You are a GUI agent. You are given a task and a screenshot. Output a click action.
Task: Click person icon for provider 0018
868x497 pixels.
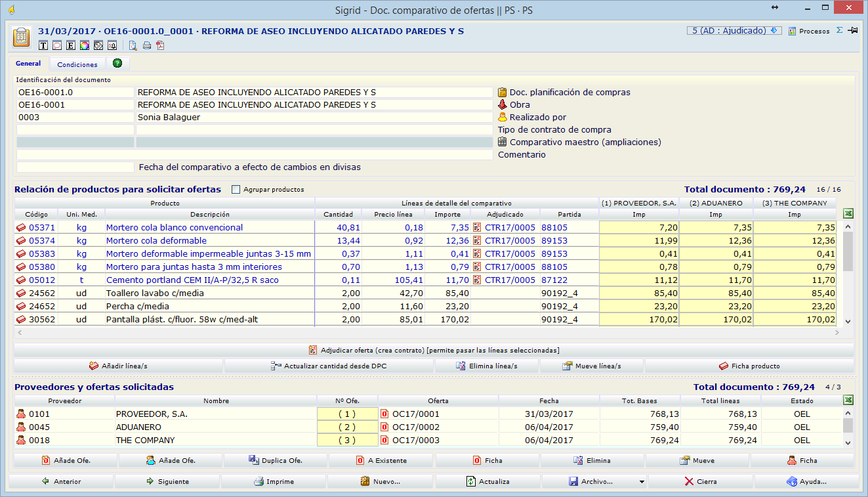point(21,440)
